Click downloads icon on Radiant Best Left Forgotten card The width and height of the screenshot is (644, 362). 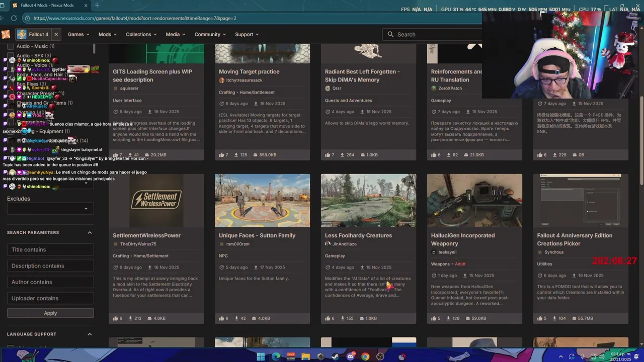(343, 155)
